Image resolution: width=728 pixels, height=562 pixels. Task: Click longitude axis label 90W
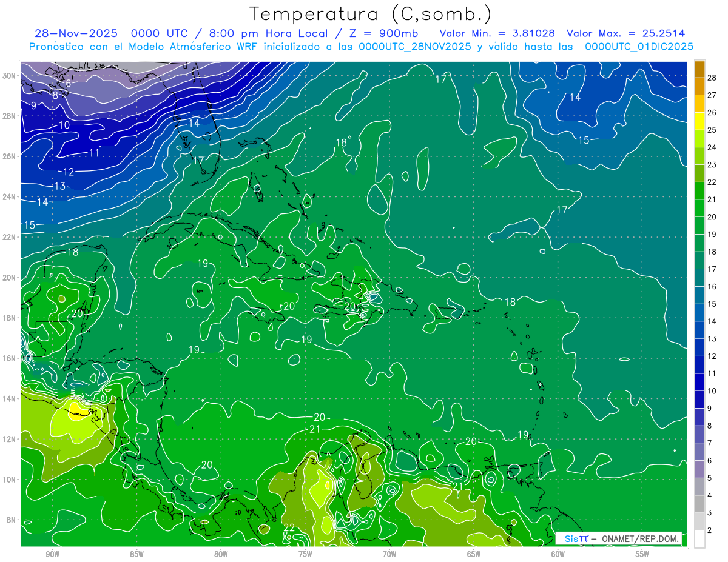(x=52, y=554)
